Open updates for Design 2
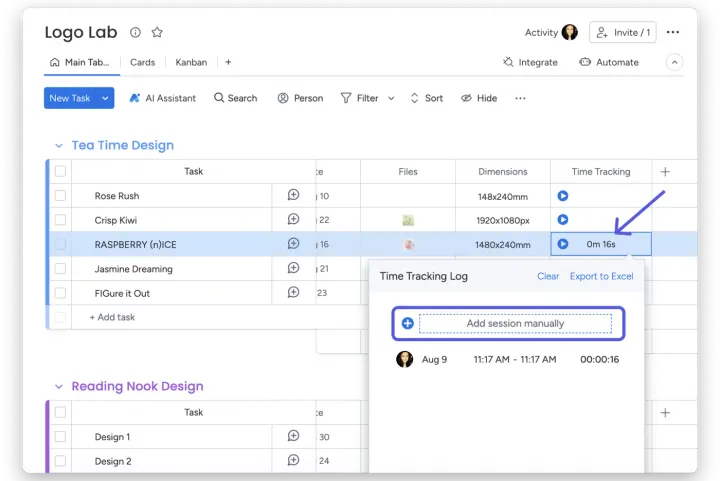This screenshot has height=481, width=720. [x=293, y=460]
